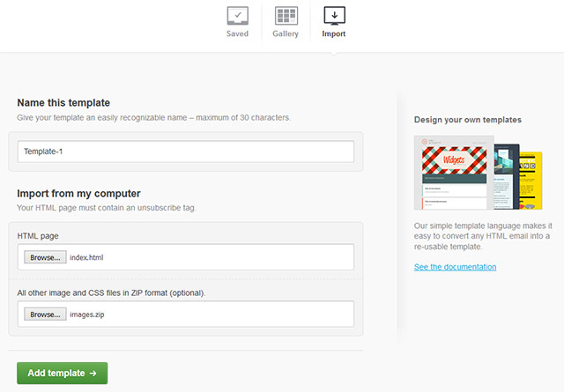The width and height of the screenshot is (564, 392).
Task: Open the See the documentation link
Action: [455, 267]
